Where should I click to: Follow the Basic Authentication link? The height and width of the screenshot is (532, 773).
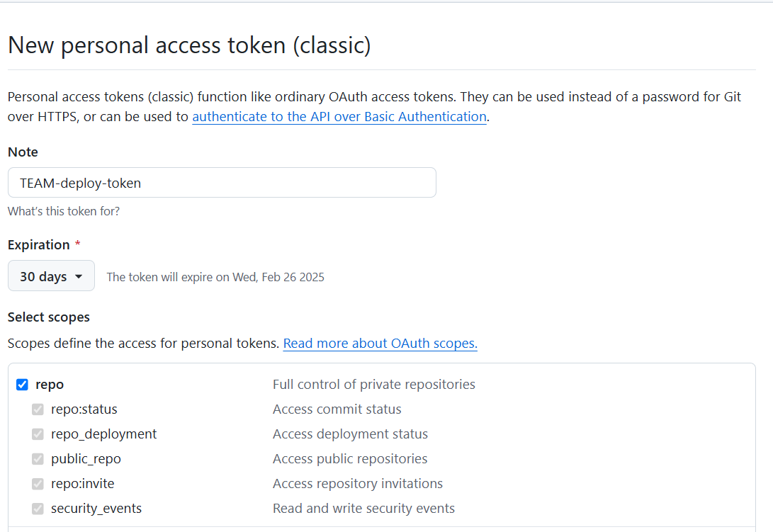[x=339, y=116]
